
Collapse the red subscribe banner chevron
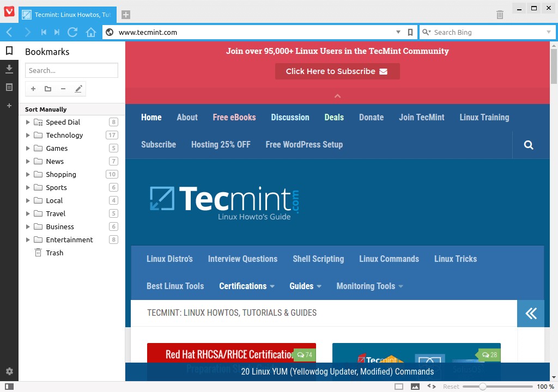point(337,96)
